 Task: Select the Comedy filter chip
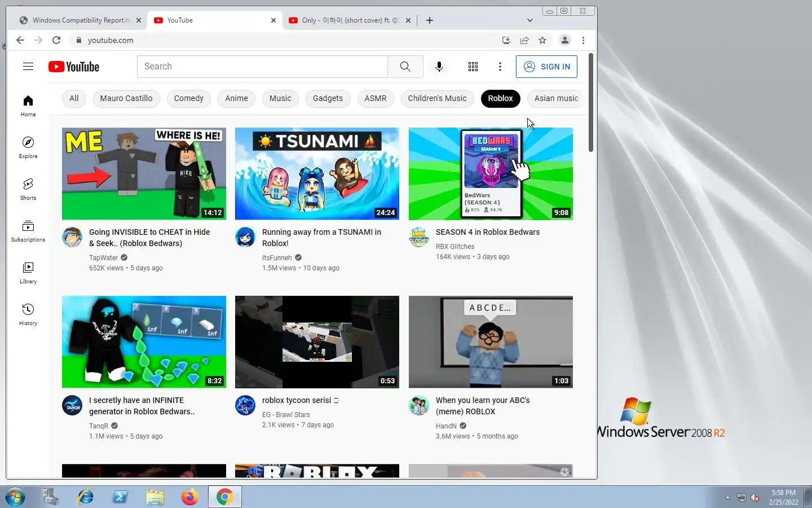point(189,98)
